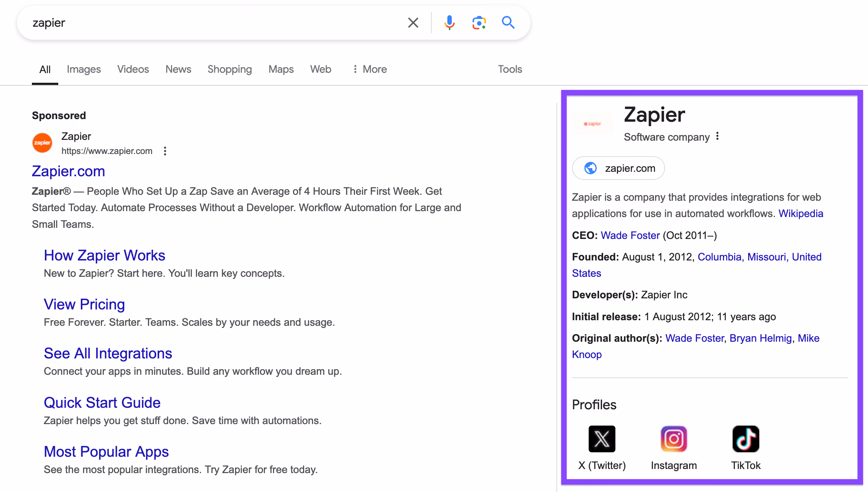This screenshot has width=868, height=492.
Task: Switch to the News tab
Action: (178, 69)
